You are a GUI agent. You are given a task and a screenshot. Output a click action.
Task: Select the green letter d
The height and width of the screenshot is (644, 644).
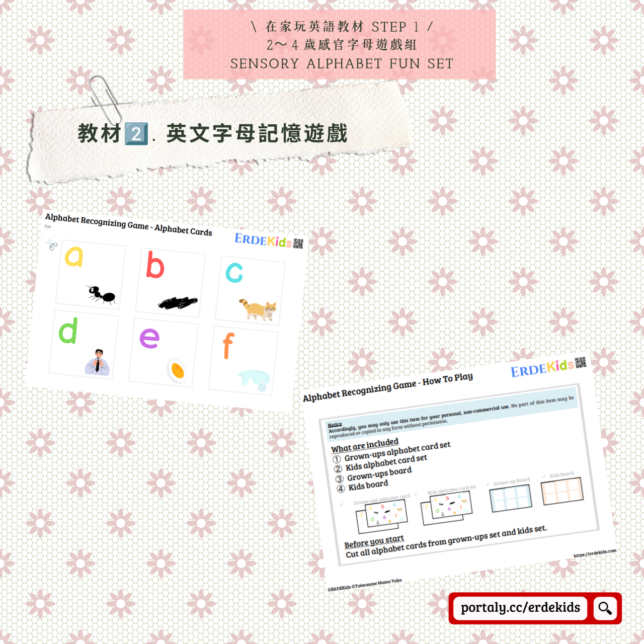68,330
